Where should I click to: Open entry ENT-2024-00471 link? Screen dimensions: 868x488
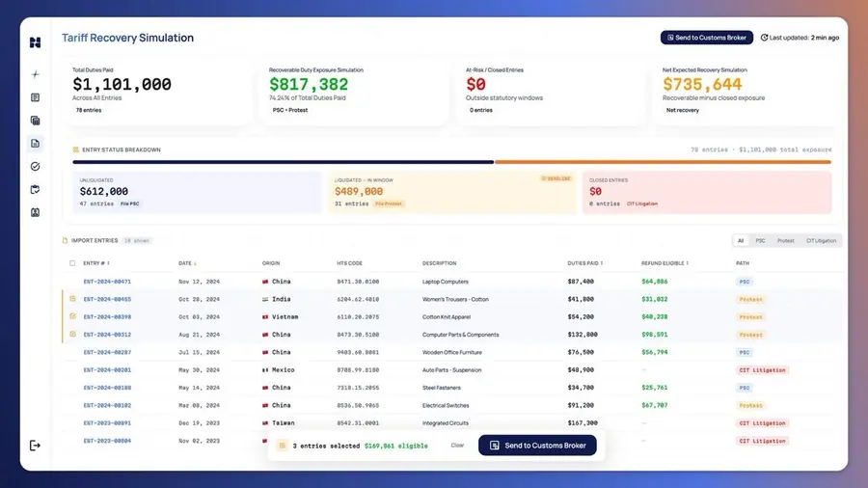107,282
